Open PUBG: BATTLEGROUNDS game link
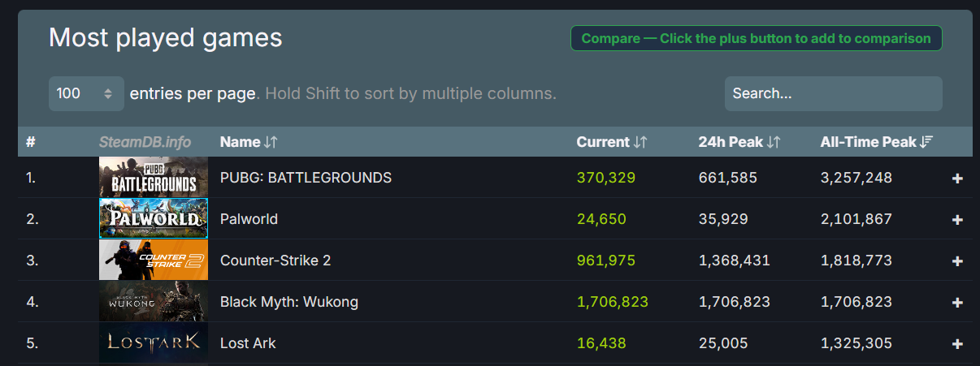Image resolution: width=980 pixels, height=366 pixels. [306, 178]
